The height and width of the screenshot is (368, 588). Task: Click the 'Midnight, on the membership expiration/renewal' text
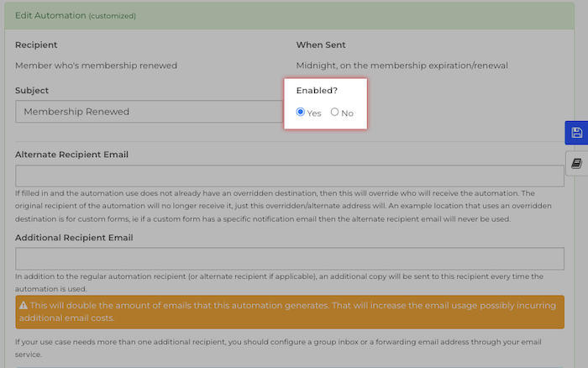pos(402,66)
